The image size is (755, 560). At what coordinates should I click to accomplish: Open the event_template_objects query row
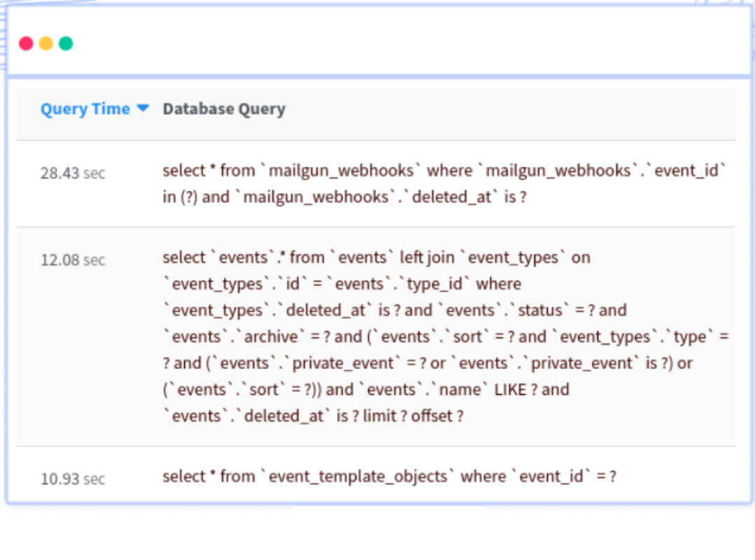376,475
